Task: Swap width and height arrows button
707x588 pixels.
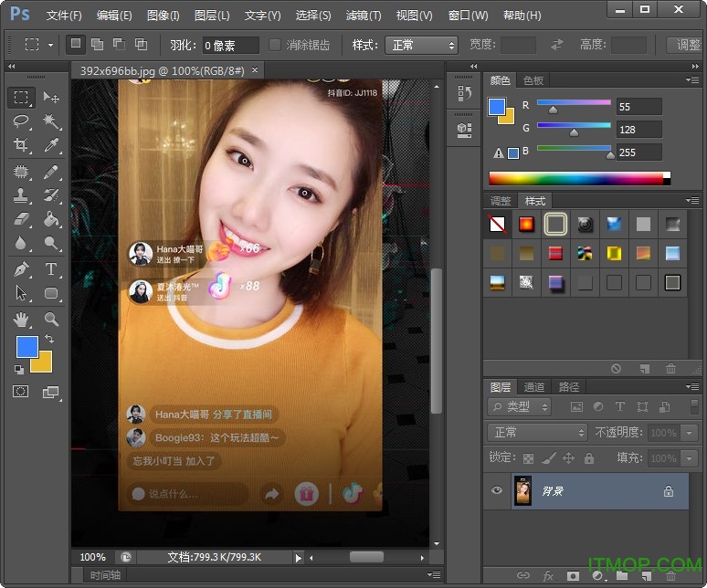Action: (x=557, y=44)
